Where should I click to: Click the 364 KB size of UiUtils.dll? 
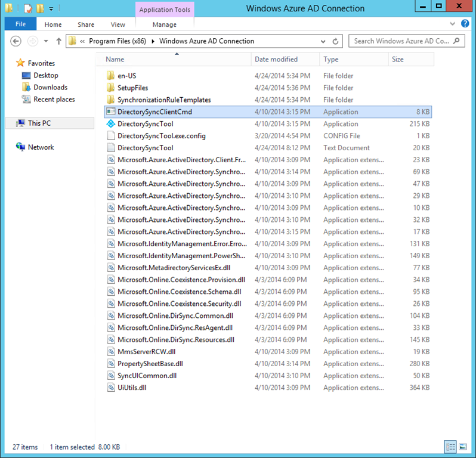(x=419, y=388)
